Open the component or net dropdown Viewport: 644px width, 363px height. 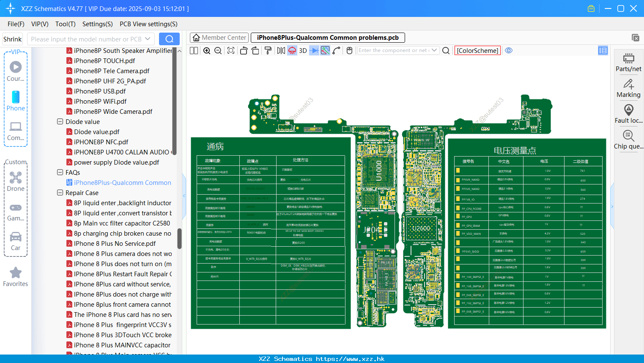(x=434, y=50)
